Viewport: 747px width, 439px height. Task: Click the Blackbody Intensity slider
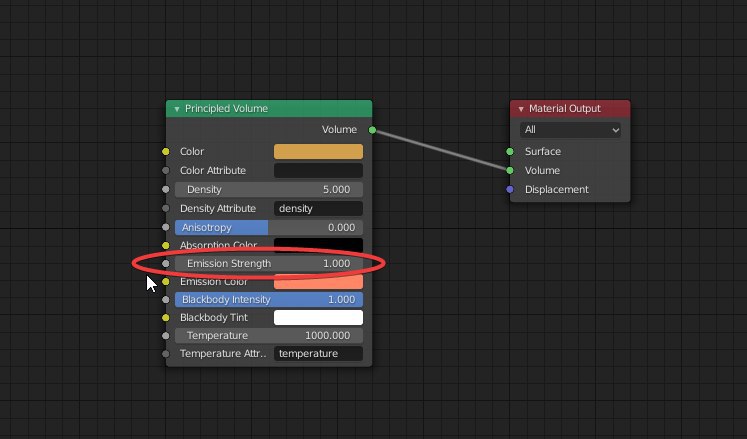pos(269,299)
